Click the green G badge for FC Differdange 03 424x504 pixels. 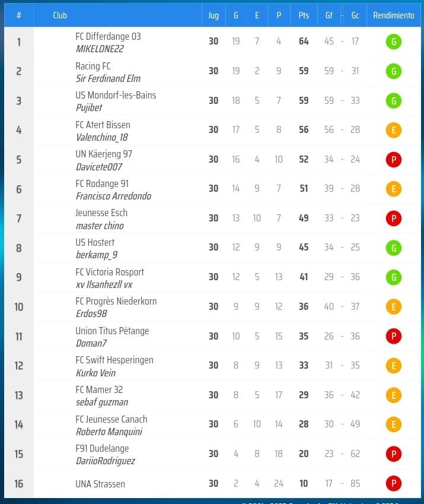click(393, 42)
